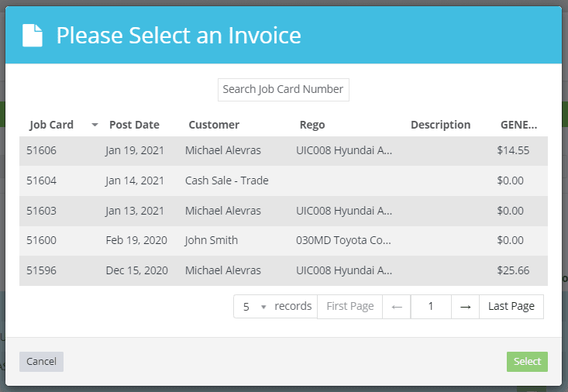Click the Search Job Card Number field
Viewport: 568px width, 392px height.
[284, 90]
